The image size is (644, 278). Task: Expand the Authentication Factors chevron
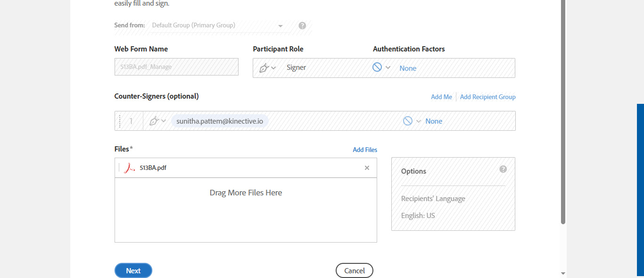tap(388, 67)
